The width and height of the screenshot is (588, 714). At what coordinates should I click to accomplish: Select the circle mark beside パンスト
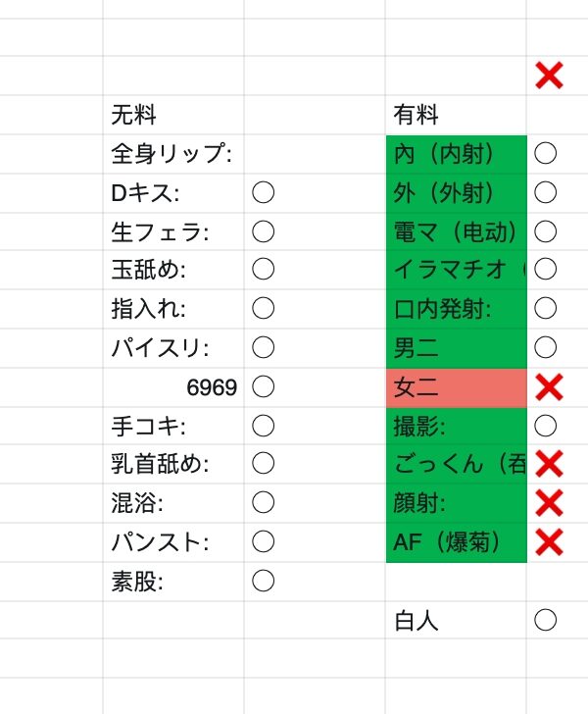click(263, 541)
